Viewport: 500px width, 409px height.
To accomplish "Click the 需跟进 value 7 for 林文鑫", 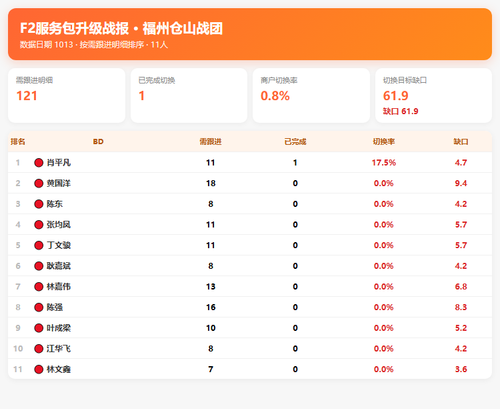I will [x=211, y=369].
